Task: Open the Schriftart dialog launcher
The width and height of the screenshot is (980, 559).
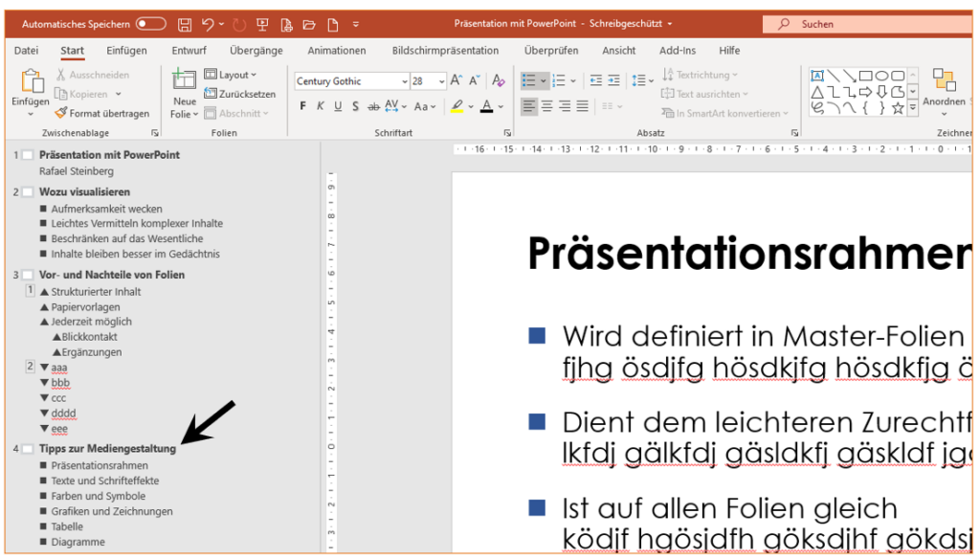Action: [x=507, y=133]
